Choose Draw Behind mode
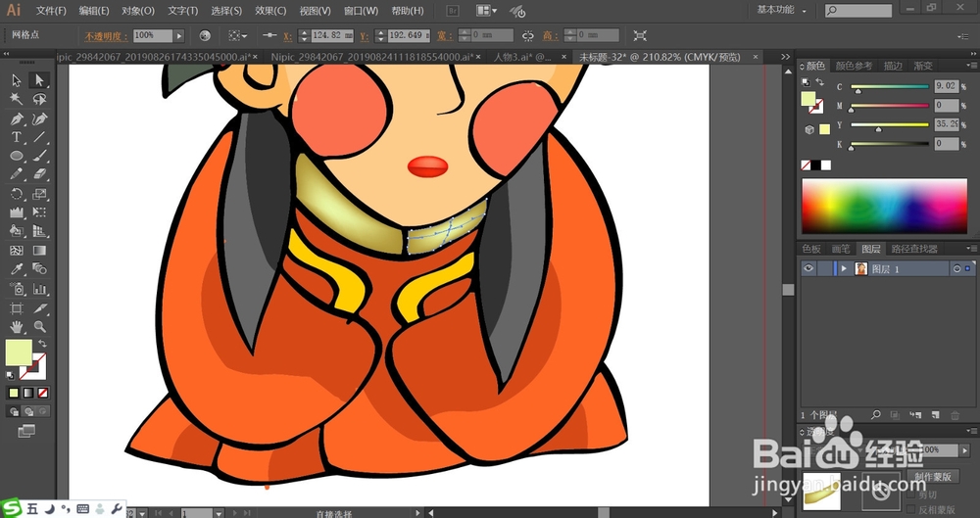The height and width of the screenshot is (518, 980). pyautogui.click(x=28, y=412)
